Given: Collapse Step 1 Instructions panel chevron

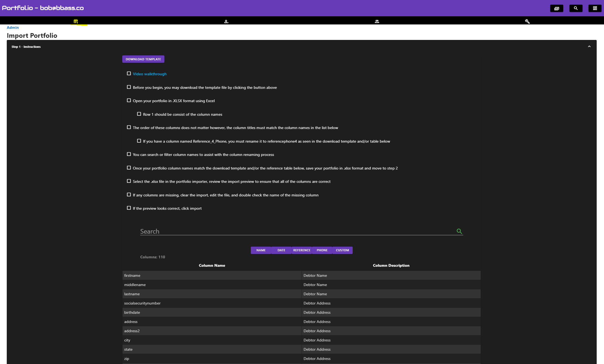Looking at the screenshot, I should pos(589,47).
